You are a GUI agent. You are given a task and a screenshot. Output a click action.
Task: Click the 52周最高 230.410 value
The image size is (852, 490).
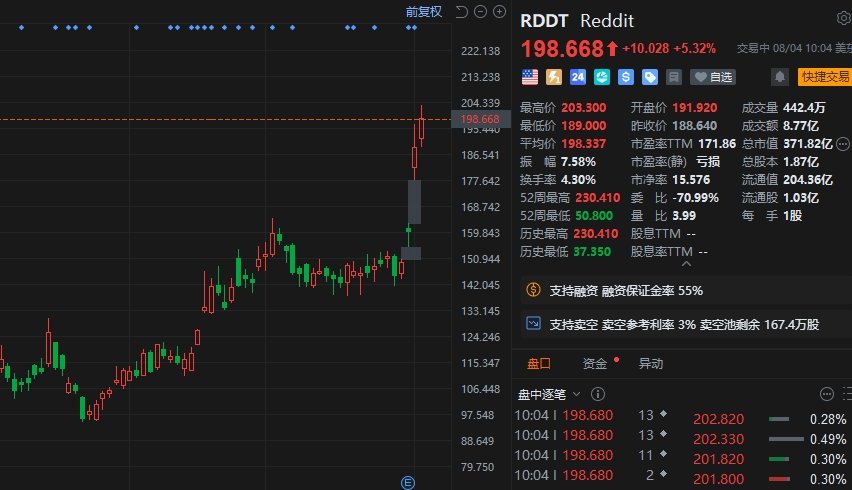click(598, 198)
